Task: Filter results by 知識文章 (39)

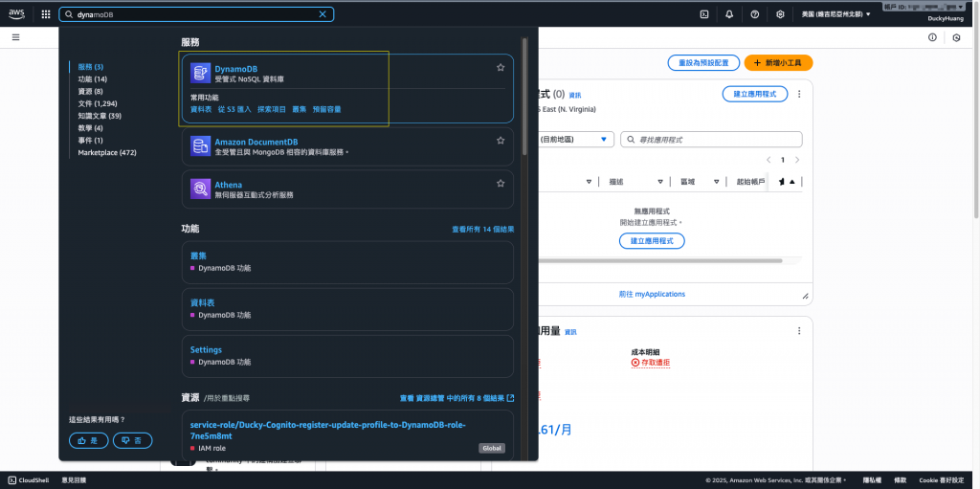Action: pos(100,116)
